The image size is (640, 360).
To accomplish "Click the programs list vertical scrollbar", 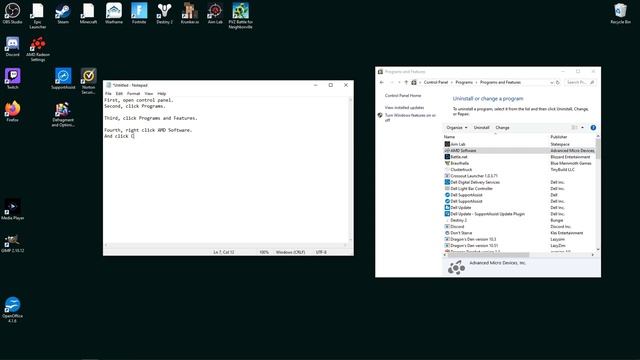I will (598, 193).
